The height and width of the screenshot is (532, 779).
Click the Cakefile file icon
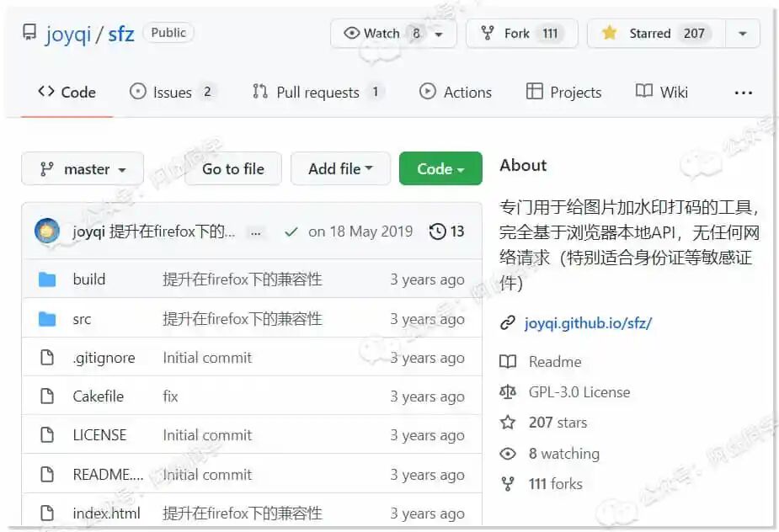(47, 396)
